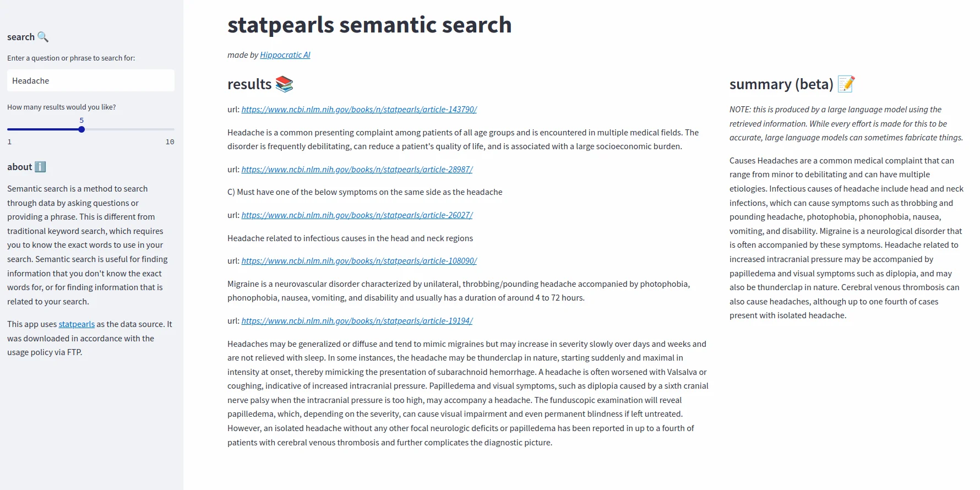Open the statpearls article-19194 link
Image resolution: width=980 pixels, height=490 pixels.
click(357, 320)
